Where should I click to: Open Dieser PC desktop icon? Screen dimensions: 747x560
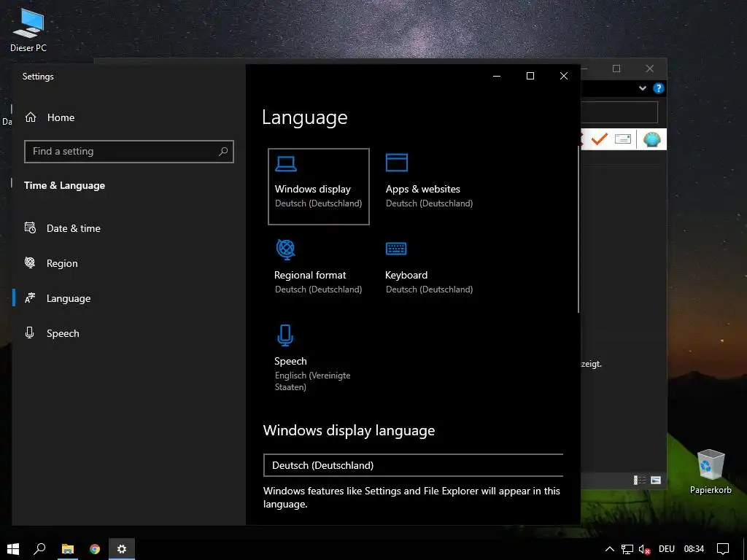pos(28,29)
